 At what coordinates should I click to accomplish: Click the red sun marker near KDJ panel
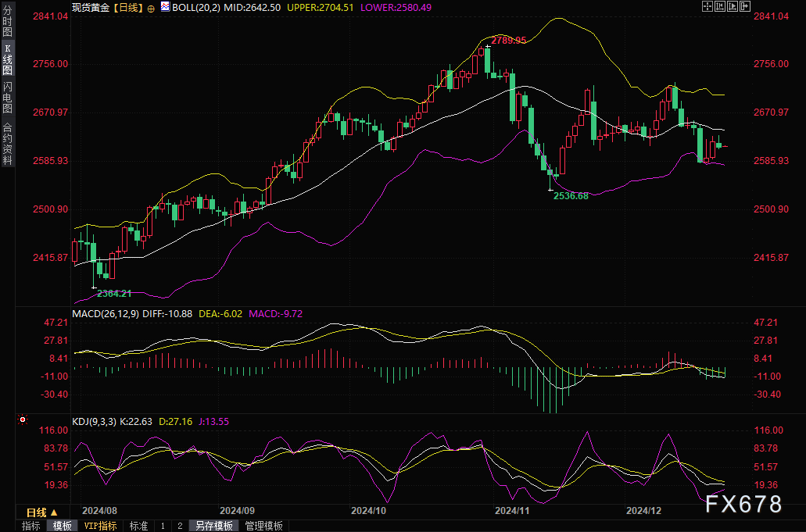coord(23,420)
